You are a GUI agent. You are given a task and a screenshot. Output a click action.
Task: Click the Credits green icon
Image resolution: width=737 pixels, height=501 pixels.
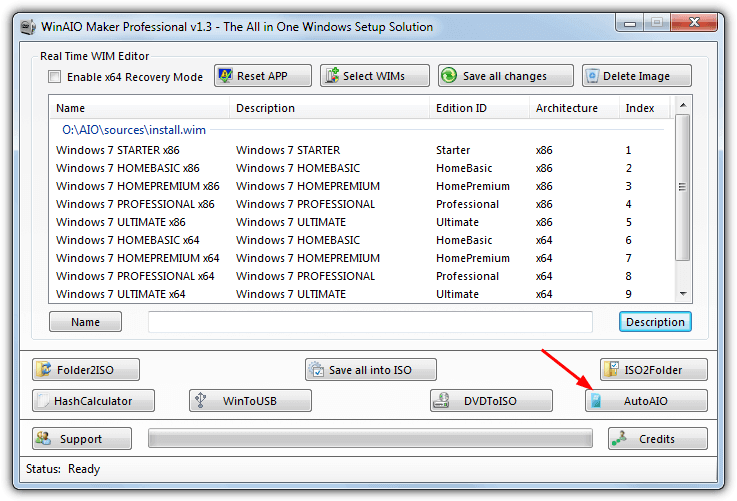coord(619,438)
